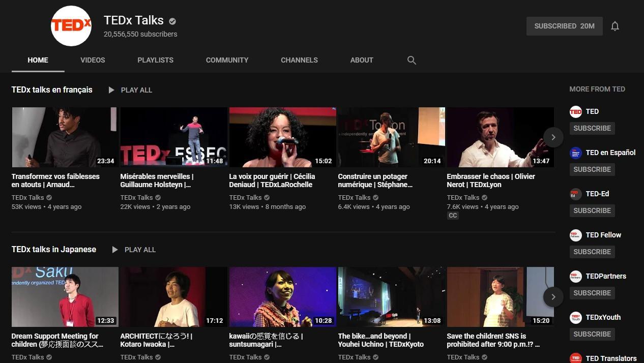This screenshot has width=644, height=363.
Task: Click the TEDPartners channel avatar
Action: tap(575, 277)
